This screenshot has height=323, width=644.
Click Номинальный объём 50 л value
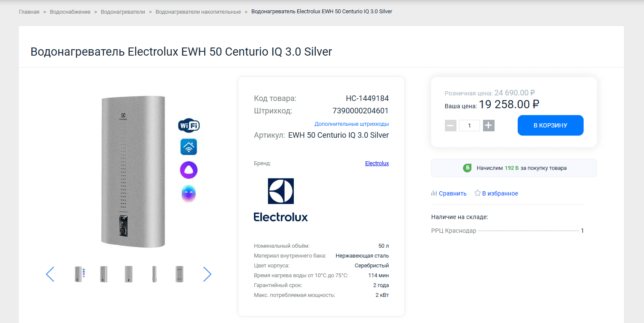coord(384,246)
